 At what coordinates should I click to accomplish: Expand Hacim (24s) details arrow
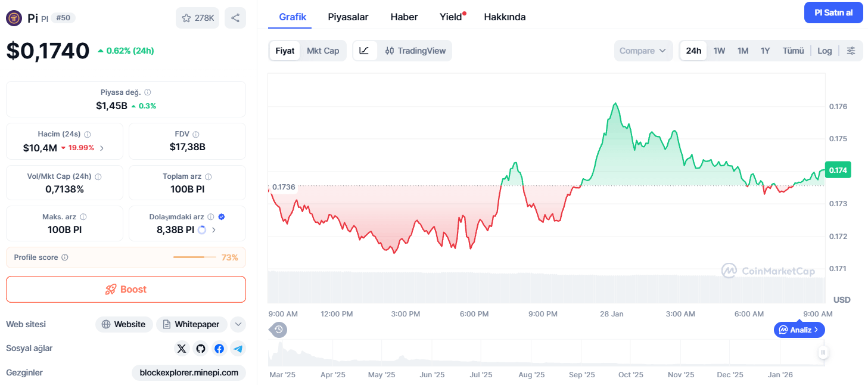pos(102,148)
